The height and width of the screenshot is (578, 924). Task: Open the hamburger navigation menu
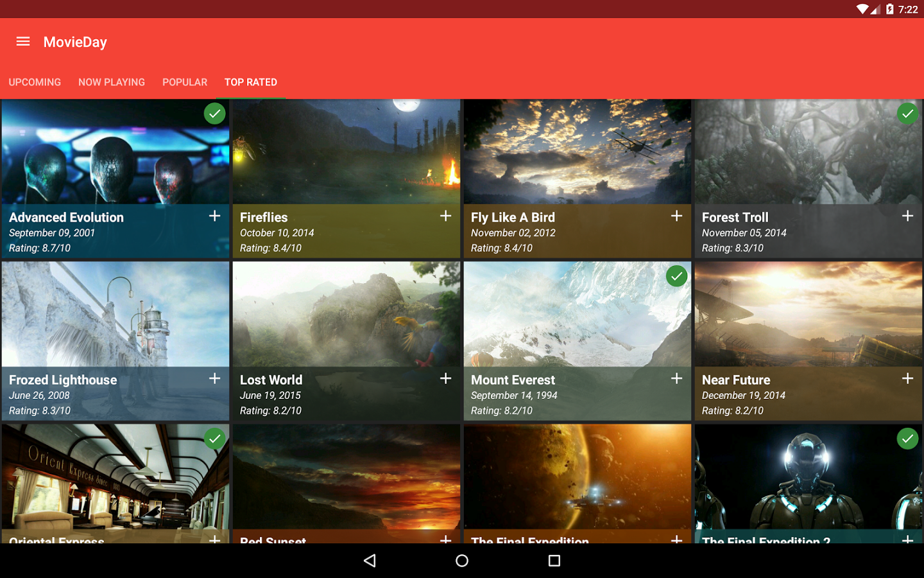tap(23, 42)
